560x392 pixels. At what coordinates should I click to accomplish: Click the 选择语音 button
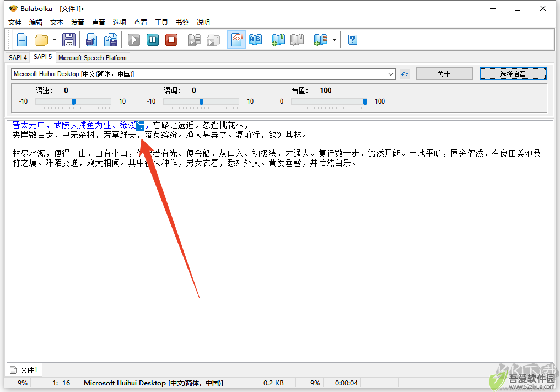pos(513,74)
